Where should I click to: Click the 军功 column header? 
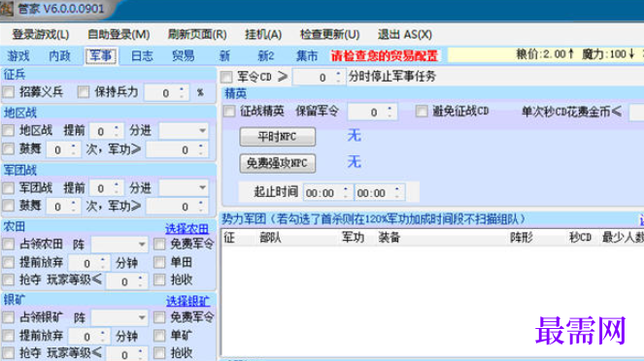(354, 238)
